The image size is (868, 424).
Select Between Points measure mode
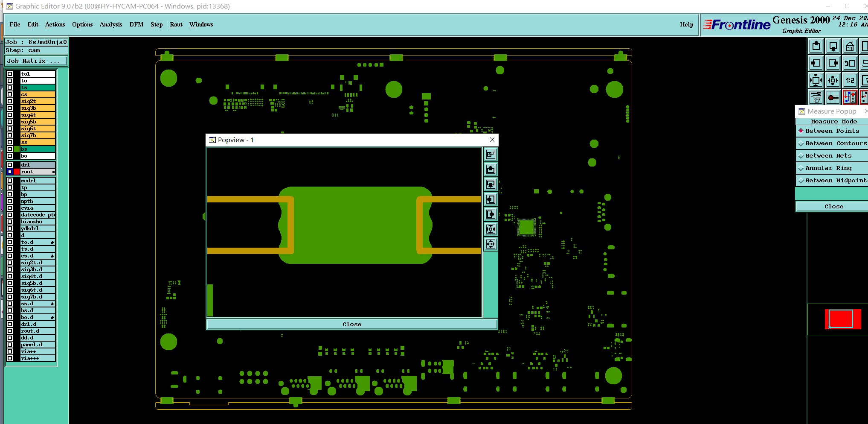pyautogui.click(x=832, y=131)
